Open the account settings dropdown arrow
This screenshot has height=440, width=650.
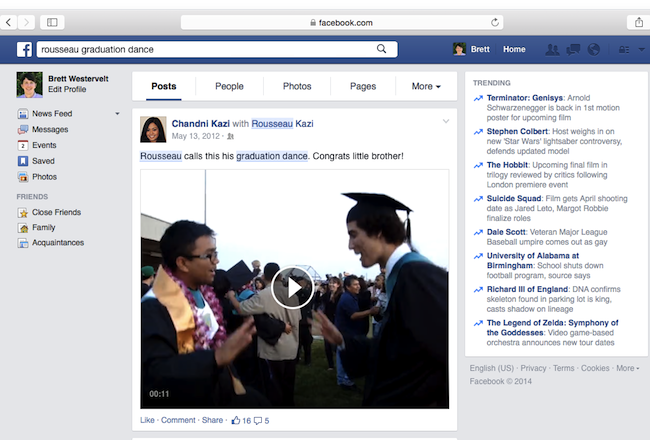click(x=641, y=49)
